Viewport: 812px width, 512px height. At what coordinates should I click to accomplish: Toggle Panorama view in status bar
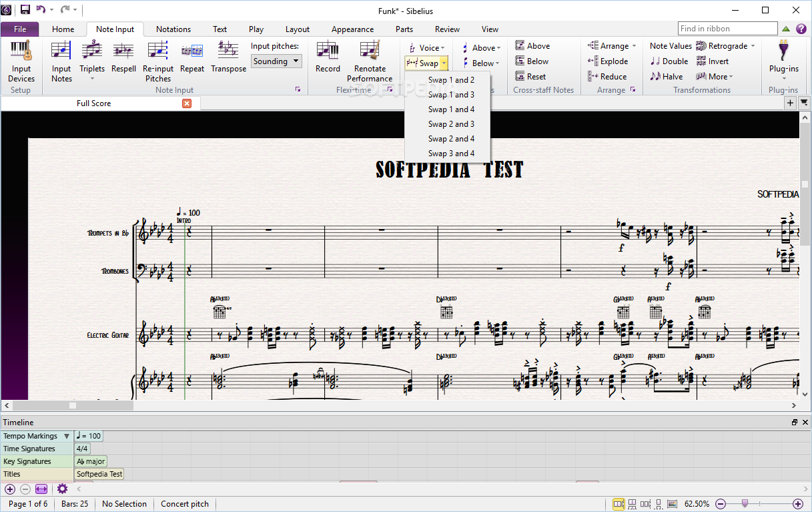click(x=672, y=504)
